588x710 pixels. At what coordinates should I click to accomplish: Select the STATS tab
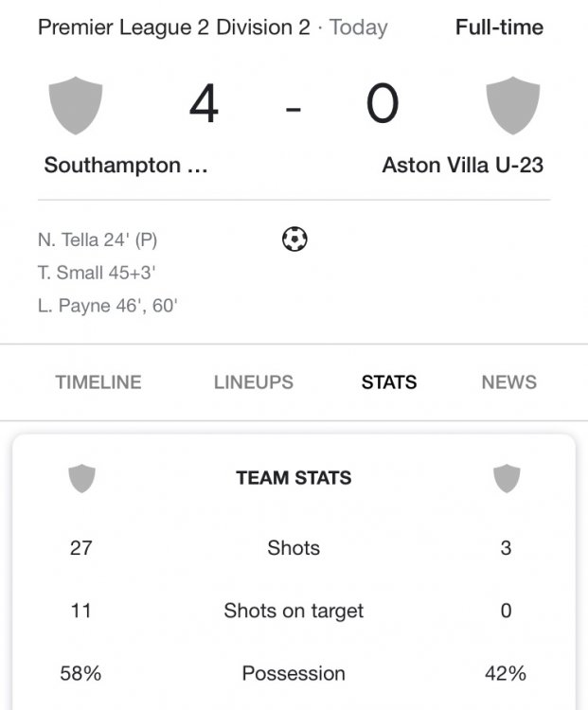point(389,382)
